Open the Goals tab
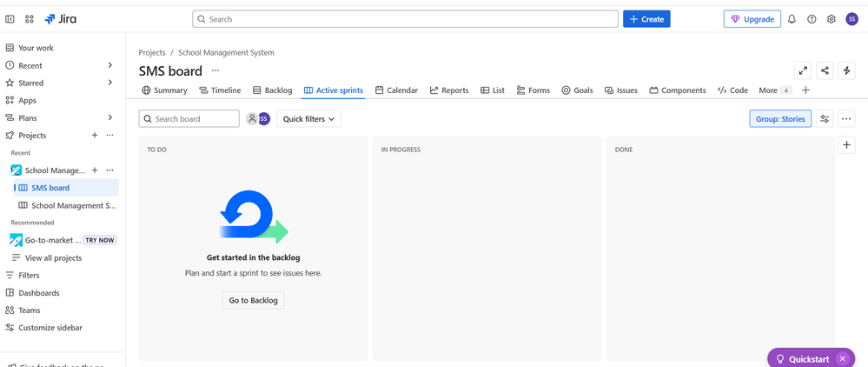This screenshot has width=868, height=367. 577,90
